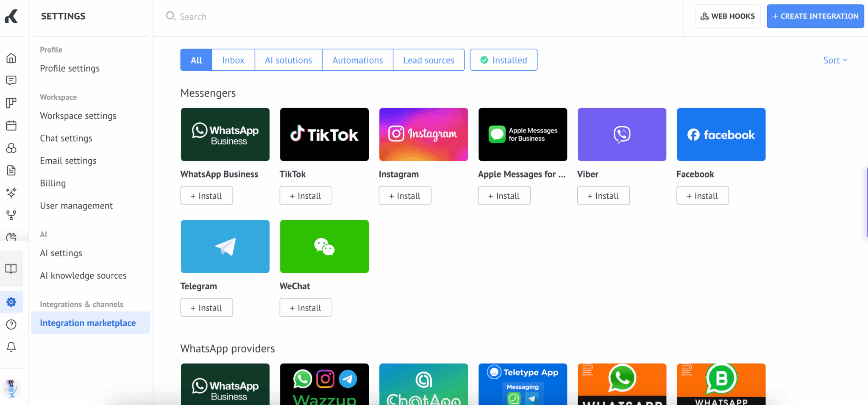Open the Instagram integration card image
868x405 pixels.
(x=423, y=134)
